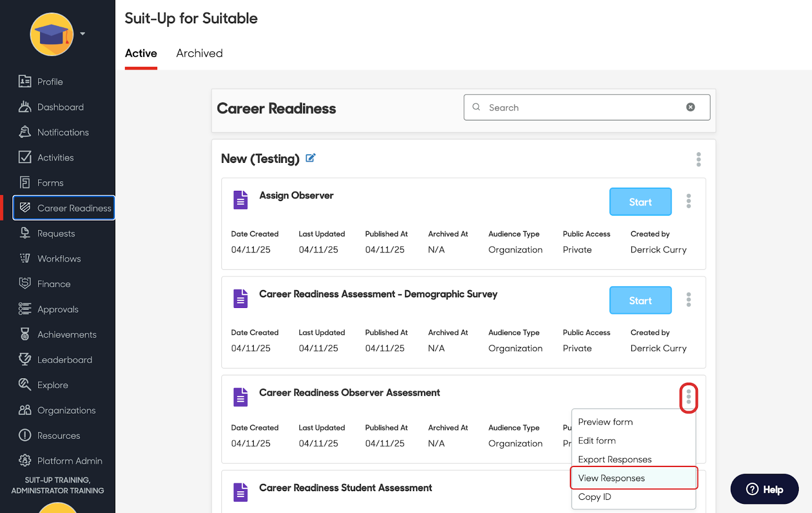Click the Suit-Up for Suitable heading
This screenshot has height=513, width=812.
coord(191,18)
